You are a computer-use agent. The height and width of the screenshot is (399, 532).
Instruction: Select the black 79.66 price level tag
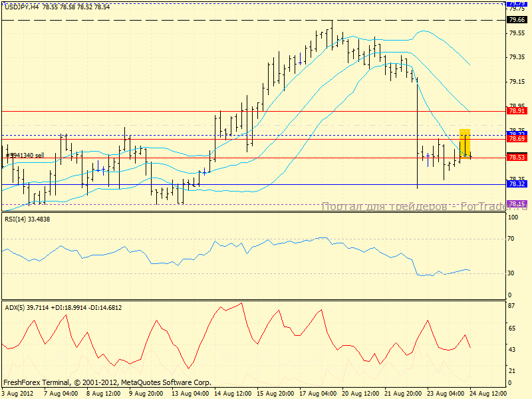(517, 20)
